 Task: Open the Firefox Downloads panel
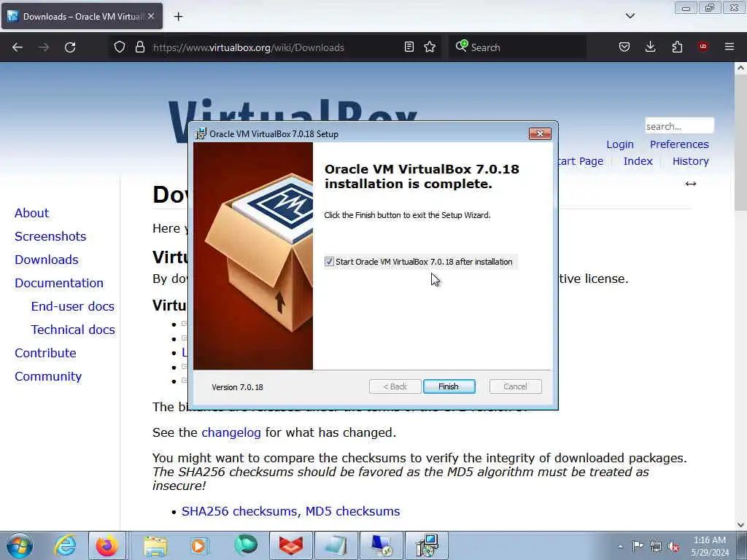click(650, 47)
